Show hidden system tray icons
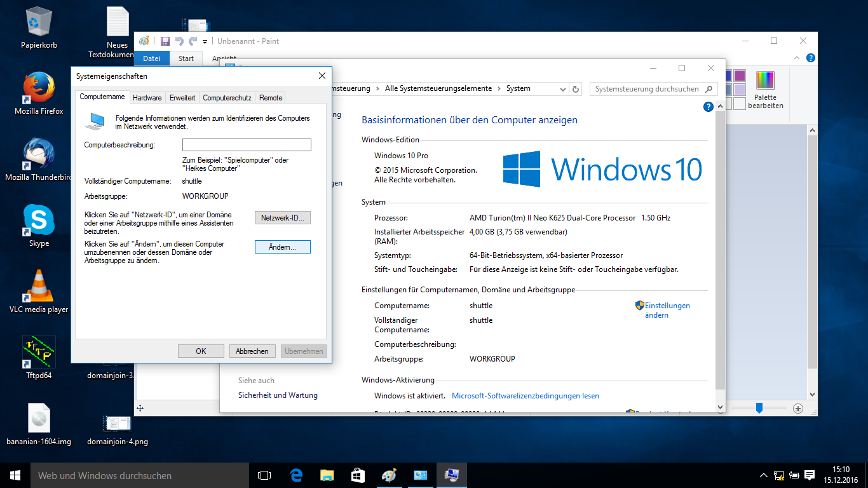 pos(764,475)
